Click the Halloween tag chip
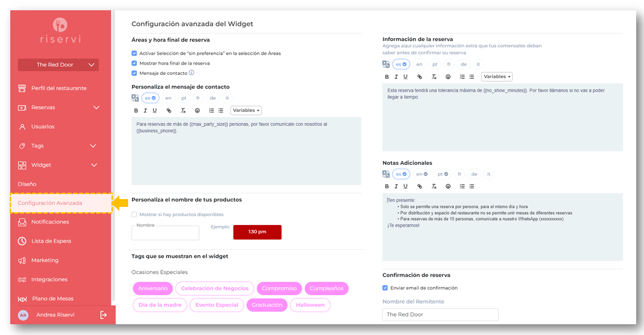Image resolution: width=644 pixels, height=335 pixels. [x=310, y=305]
